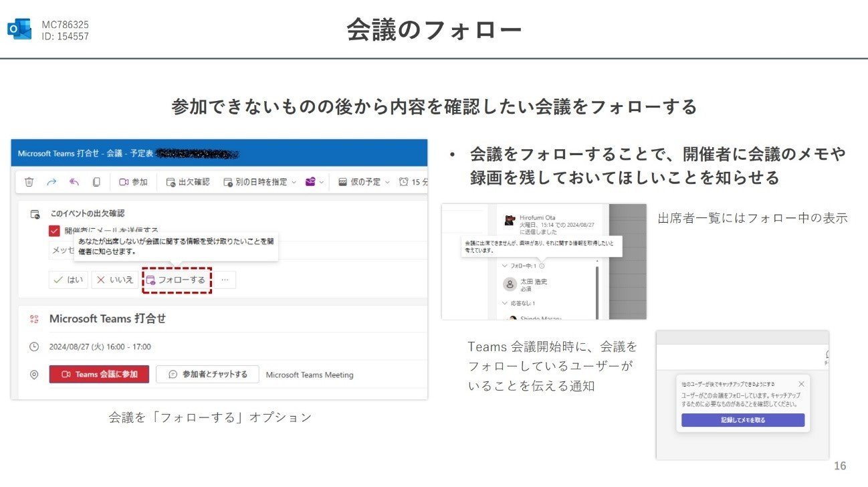Click the icon left of Microsoft Teams 打合せ title

(35, 319)
